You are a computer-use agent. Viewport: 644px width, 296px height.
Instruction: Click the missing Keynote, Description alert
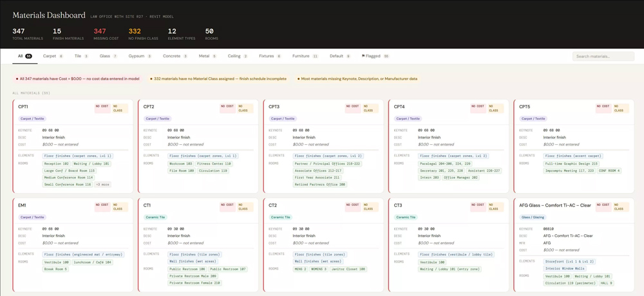click(x=357, y=79)
